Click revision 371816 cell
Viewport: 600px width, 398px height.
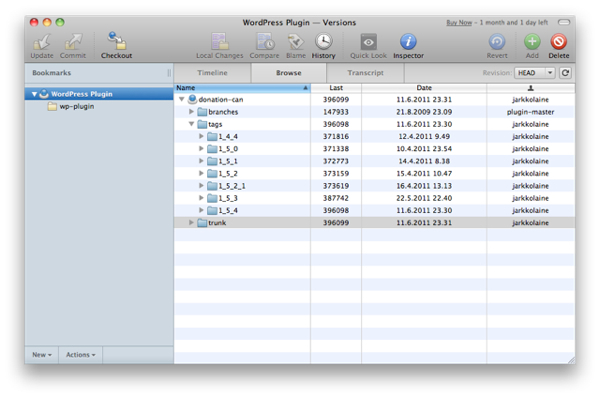[x=336, y=136]
